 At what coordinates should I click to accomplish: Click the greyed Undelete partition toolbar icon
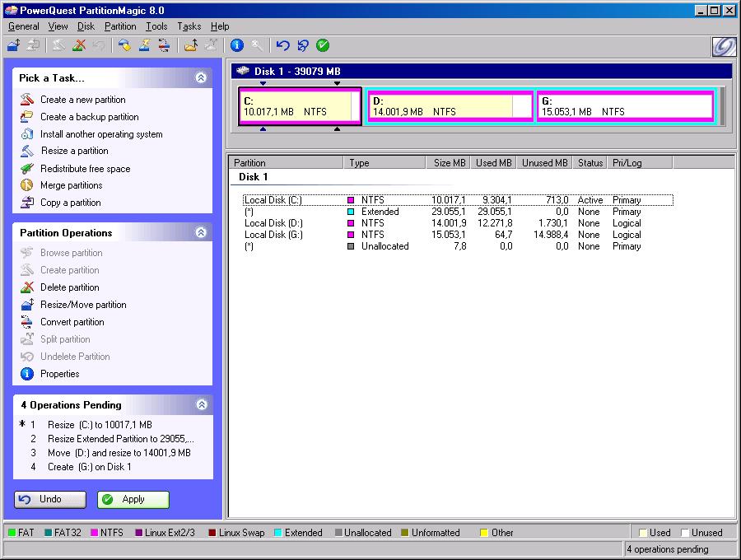99,45
